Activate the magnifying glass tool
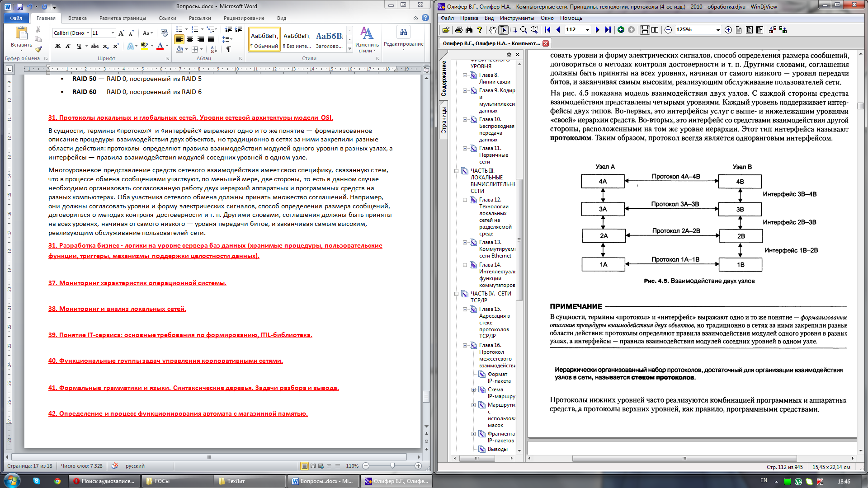The height and width of the screenshot is (488, 868). click(x=524, y=30)
